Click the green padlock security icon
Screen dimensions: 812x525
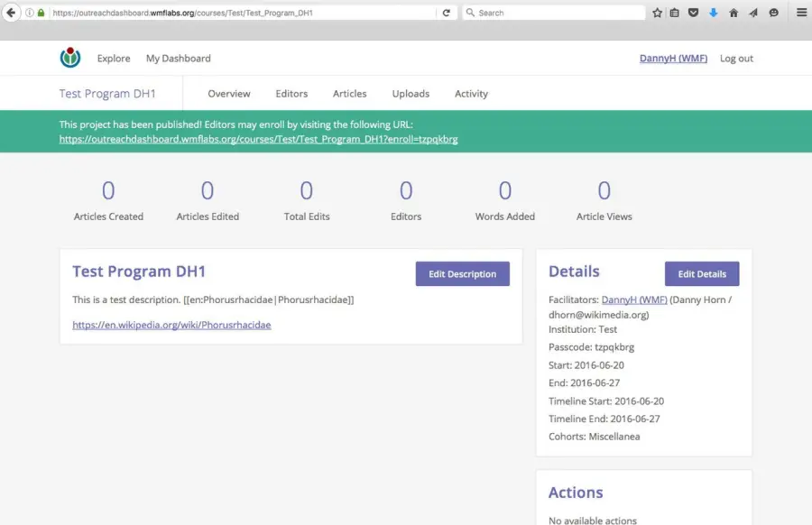click(41, 13)
